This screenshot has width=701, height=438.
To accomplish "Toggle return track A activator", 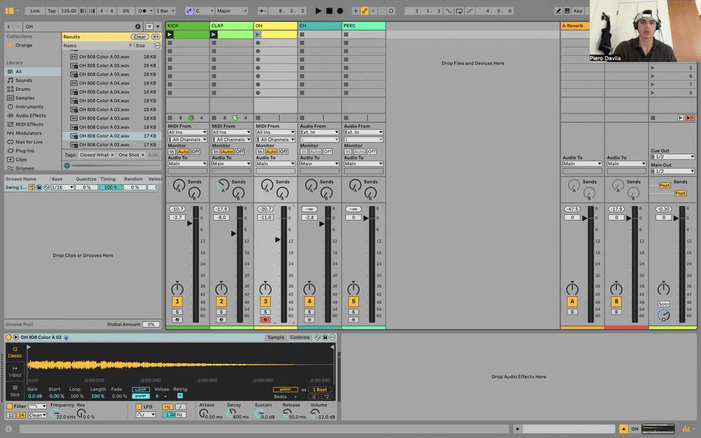I will pyautogui.click(x=572, y=302).
